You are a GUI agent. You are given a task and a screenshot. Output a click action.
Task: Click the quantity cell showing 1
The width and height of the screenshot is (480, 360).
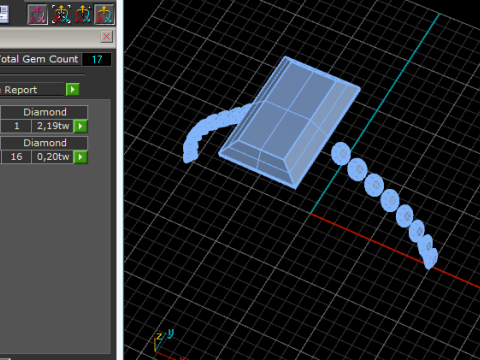[x=16, y=126]
